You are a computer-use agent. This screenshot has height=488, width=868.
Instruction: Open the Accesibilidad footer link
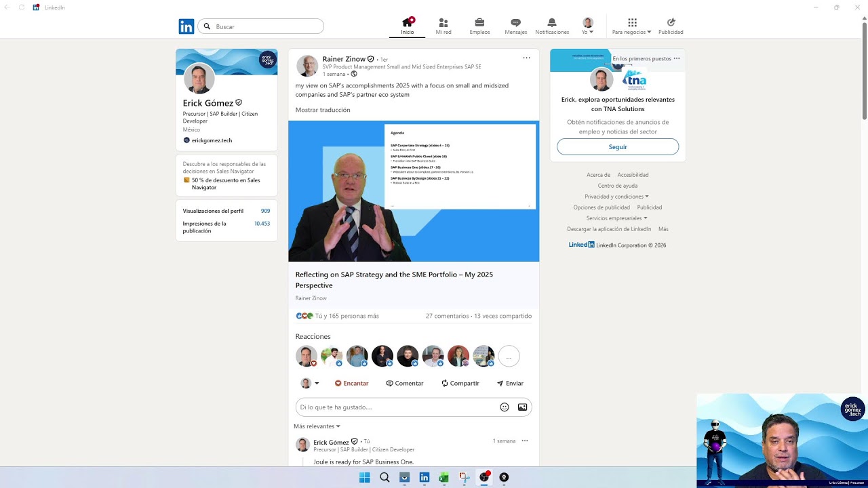[633, 175]
